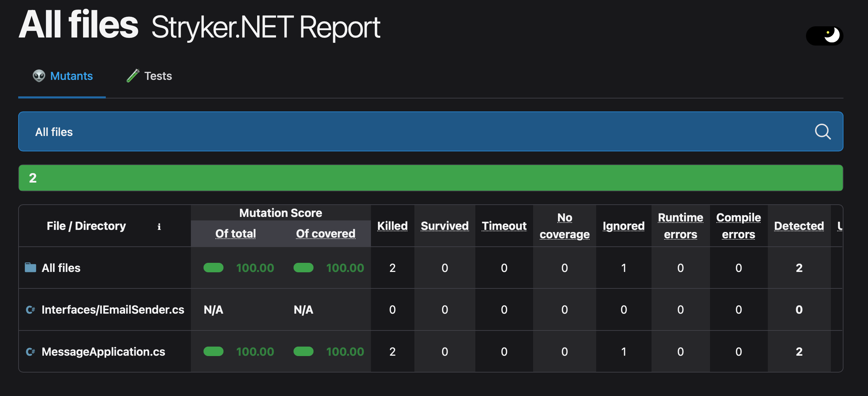
Task: Click the All files page heading
Action: [x=78, y=25]
